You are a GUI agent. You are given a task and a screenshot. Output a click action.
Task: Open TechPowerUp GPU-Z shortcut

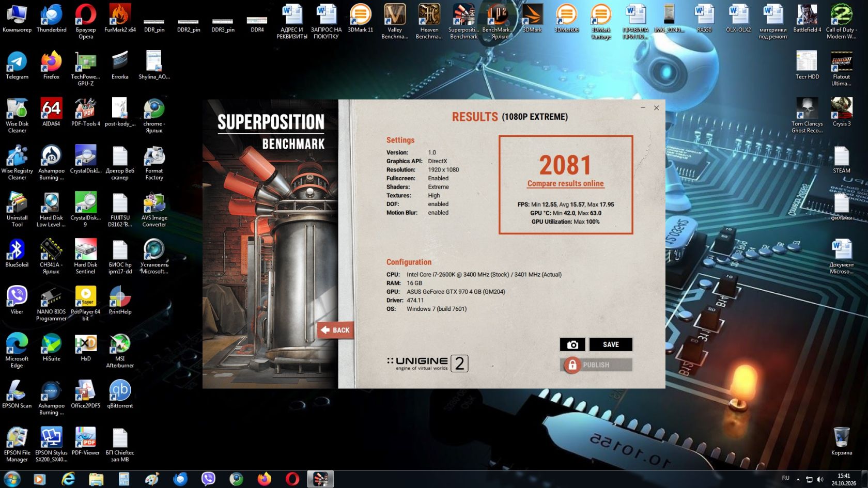click(x=86, y=68)
